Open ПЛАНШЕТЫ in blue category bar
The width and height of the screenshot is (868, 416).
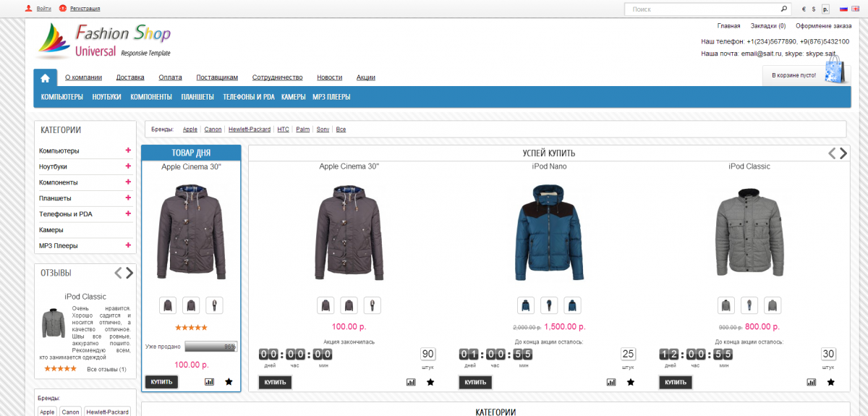197,97
